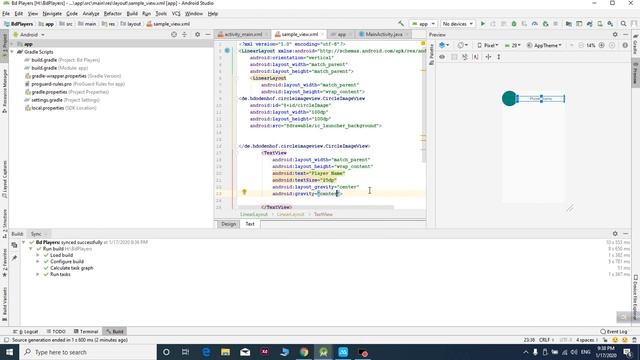Open File Explorer from the taskbar
This screenshot has height=360, width=640.
point(225,352)
